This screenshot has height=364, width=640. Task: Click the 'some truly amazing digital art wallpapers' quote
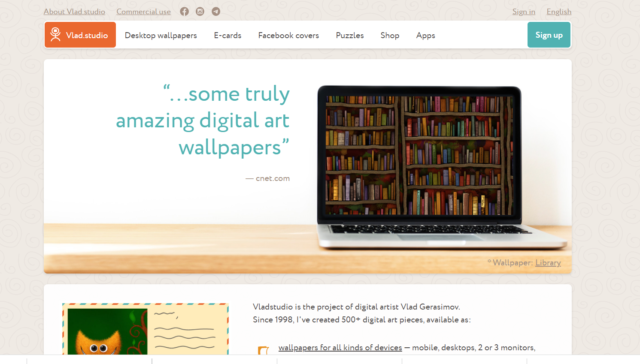[x=203, y=120]
